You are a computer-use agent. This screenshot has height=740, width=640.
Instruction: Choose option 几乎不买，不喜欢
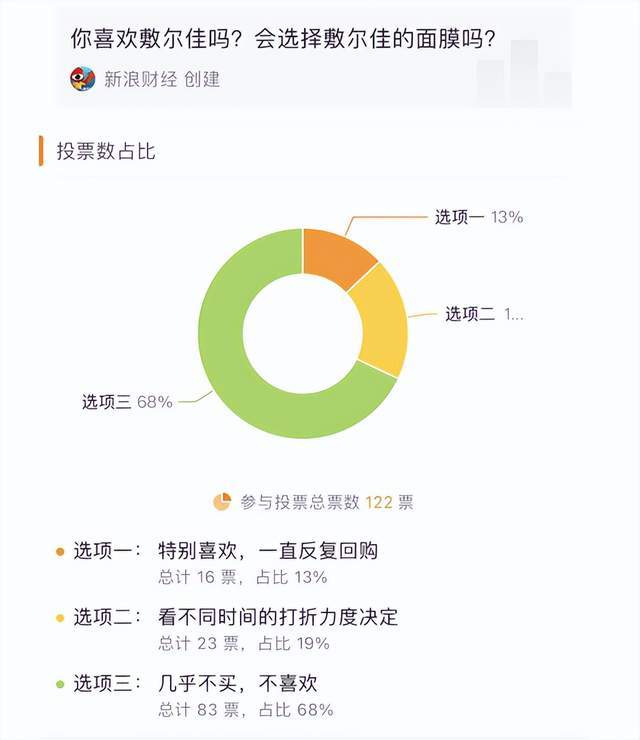pos(237,684)
